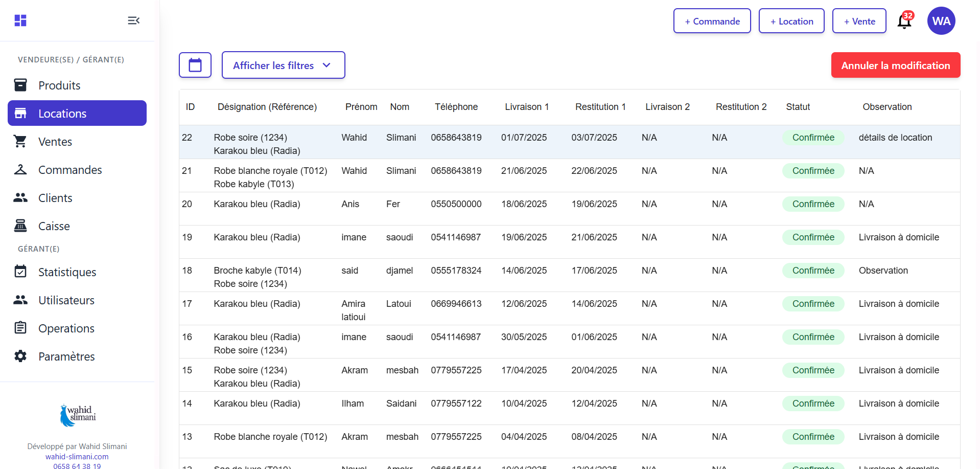Open Statistiques page
Viewport: 980px width, 469px height.
tap(77, 272)
